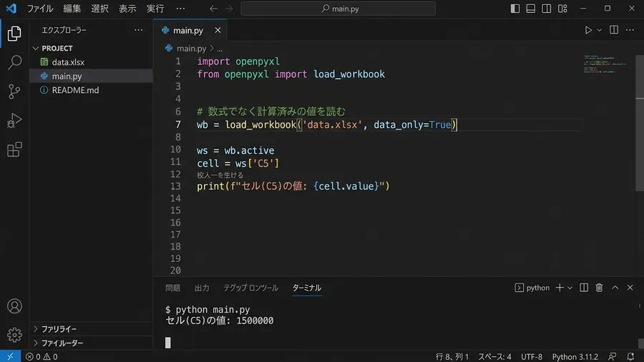The height and width of the screenshot is (362, 644).
Task: Close the bottom panel
Action: pos(630,288)
